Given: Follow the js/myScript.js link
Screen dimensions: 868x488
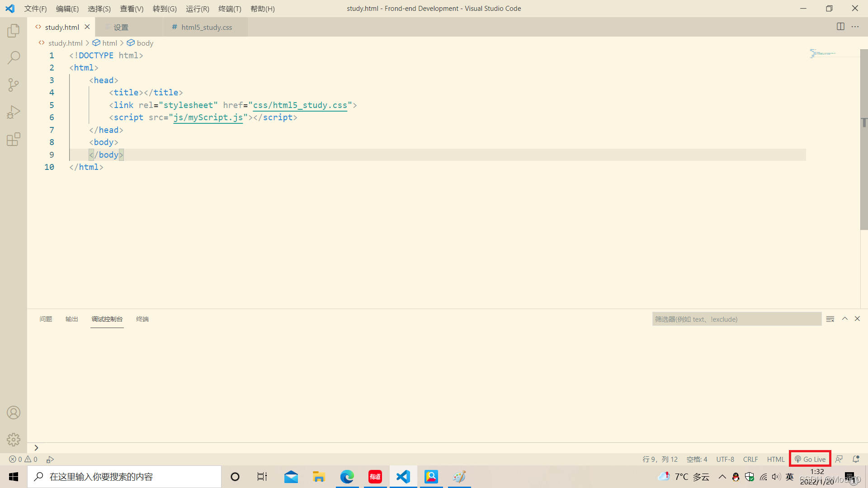Looking at the screenshot, I should (x=208, y=117).
